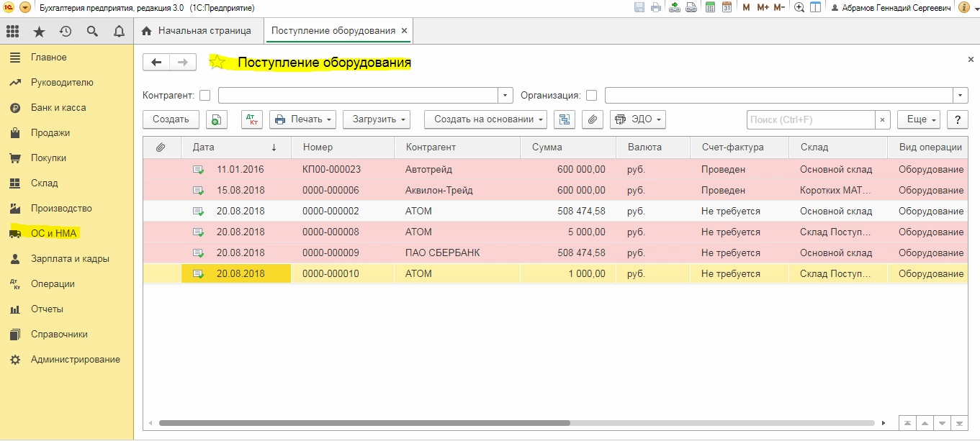Click the Поиск search field
The image size is (980, 441).
point(811,119)
